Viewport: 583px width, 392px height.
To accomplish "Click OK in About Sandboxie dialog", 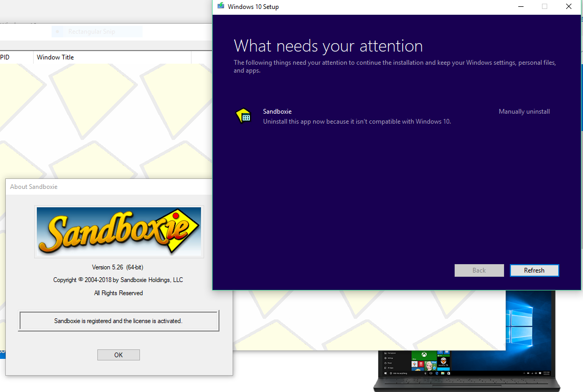I will (118, 355).
